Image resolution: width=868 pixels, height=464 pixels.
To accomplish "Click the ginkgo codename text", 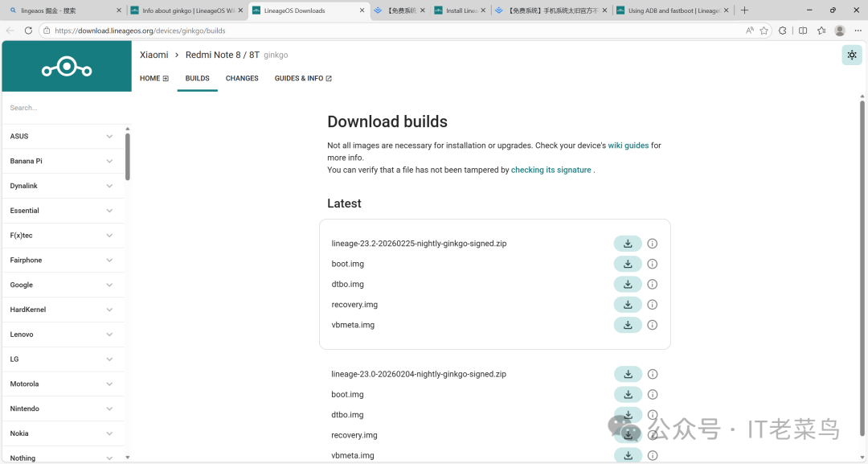I will pos(276,55).
